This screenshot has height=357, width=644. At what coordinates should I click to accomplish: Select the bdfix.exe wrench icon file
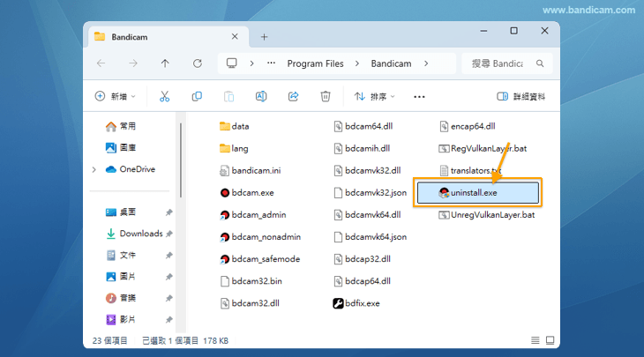click(x=356, y=303)
